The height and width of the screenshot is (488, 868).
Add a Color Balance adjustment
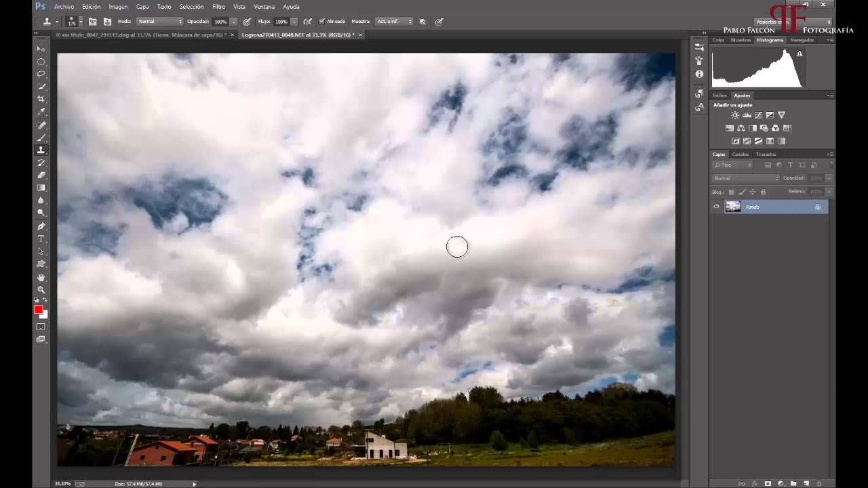point(741,128)
